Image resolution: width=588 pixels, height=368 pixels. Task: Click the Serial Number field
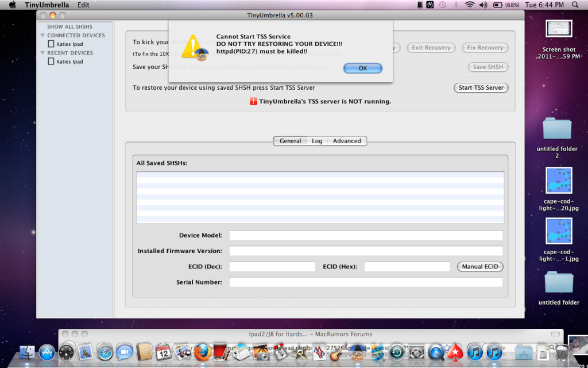coord(366,282)
